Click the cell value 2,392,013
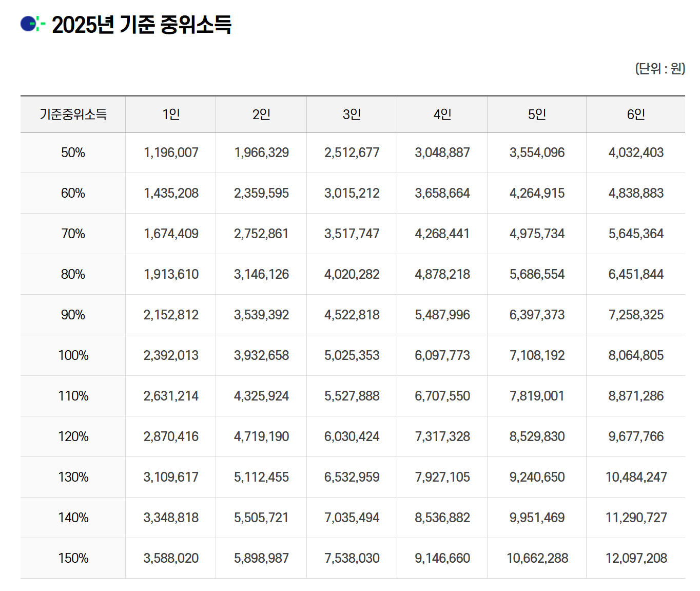 click(171, 355)
